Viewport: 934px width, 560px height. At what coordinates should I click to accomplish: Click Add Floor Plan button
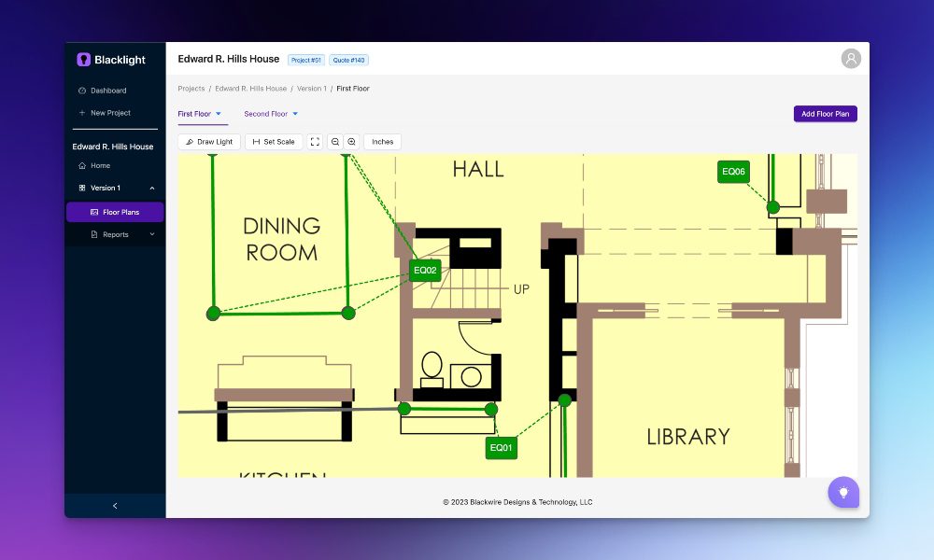[825, 114]
